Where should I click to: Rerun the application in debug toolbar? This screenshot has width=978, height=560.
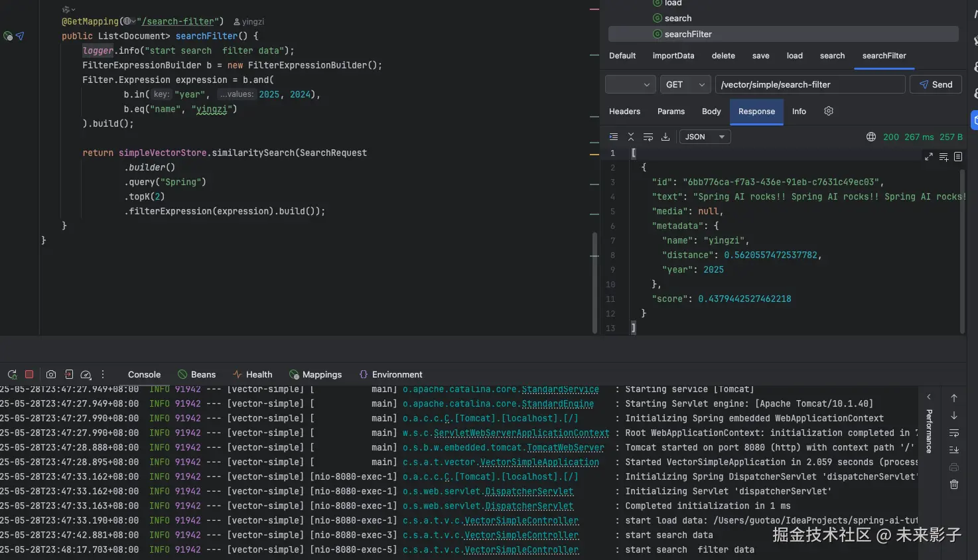(x=12, y=374)
